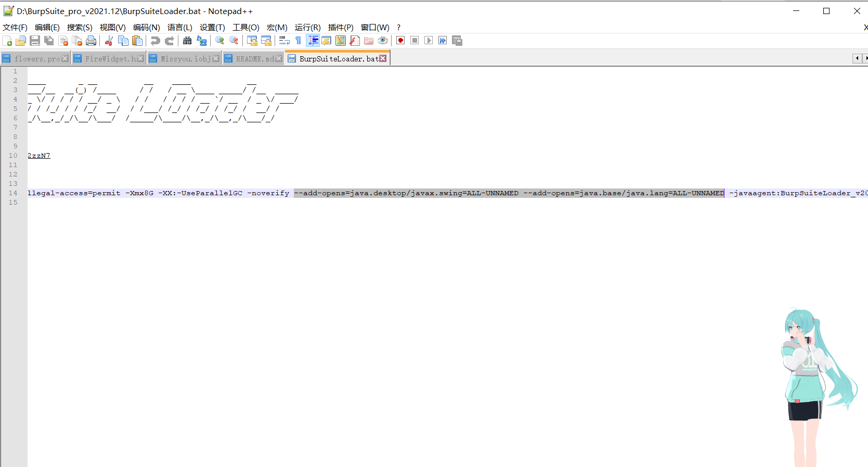
Task: Paste clipboard using the Paste icon
Action: point(137,41)
